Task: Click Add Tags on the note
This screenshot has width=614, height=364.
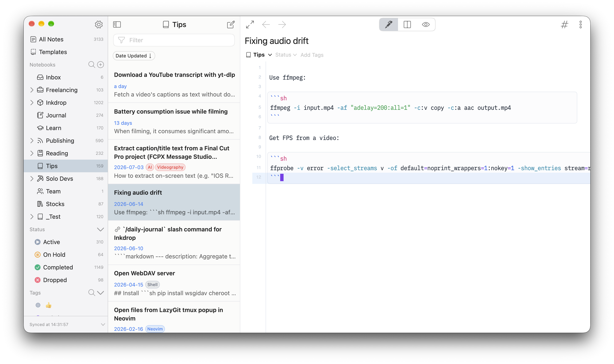Action: pyautogui.click(x=312, y=55)
